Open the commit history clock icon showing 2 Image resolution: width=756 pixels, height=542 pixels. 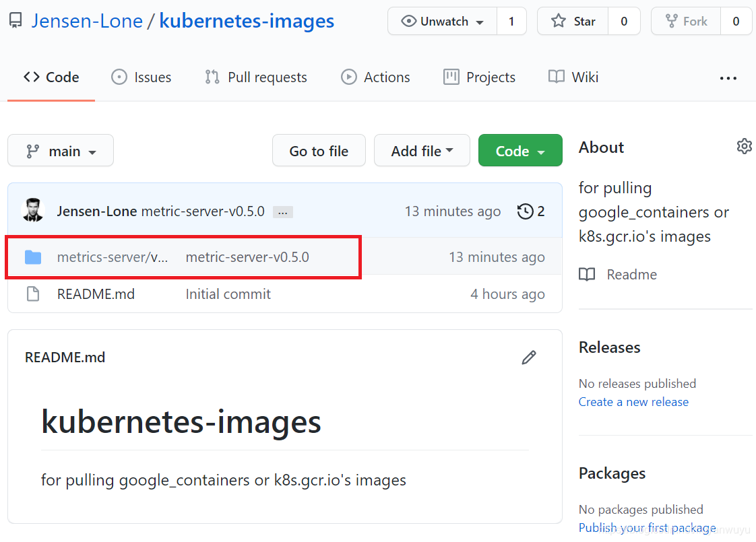[x=530, y=211]
